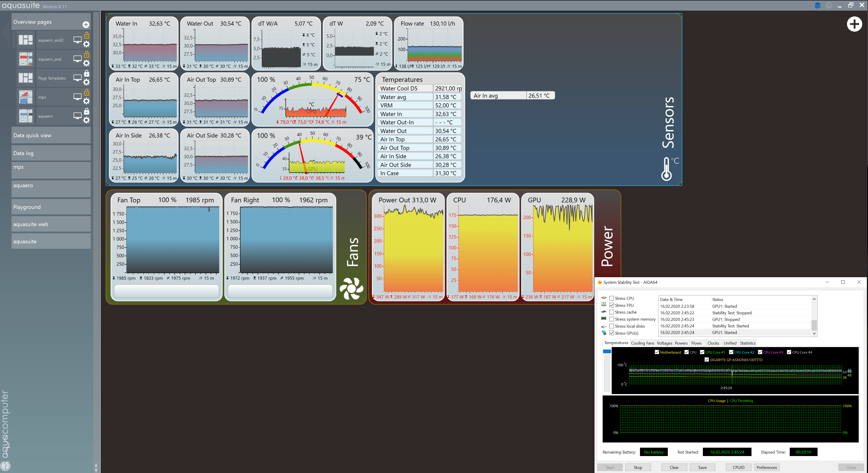The image size is (868, 473).
Task: Open the settings gear for the aquaero_and page
Action: [87, 63]
